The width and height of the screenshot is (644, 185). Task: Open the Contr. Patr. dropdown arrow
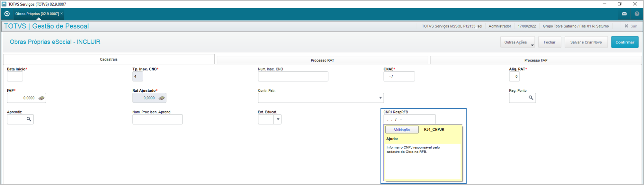(x=380, y=98)
